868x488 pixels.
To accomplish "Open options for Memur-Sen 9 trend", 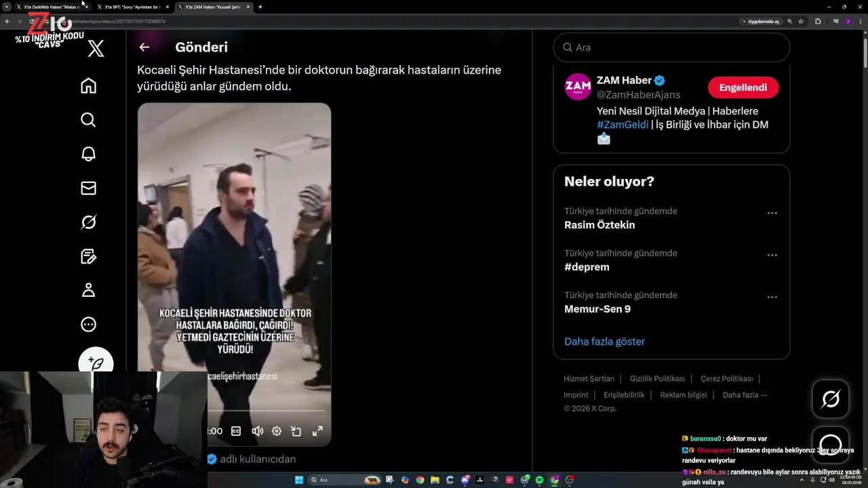I will coord(772,297).
